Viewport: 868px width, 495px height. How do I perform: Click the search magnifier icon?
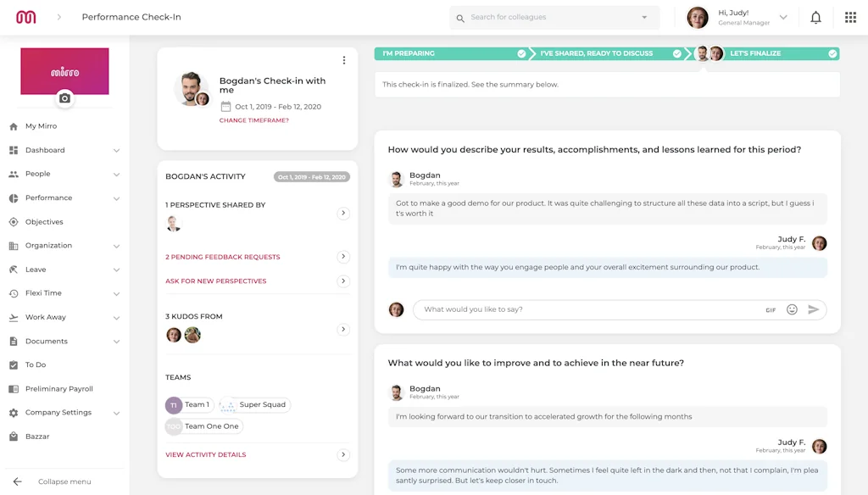click(459, 17)
